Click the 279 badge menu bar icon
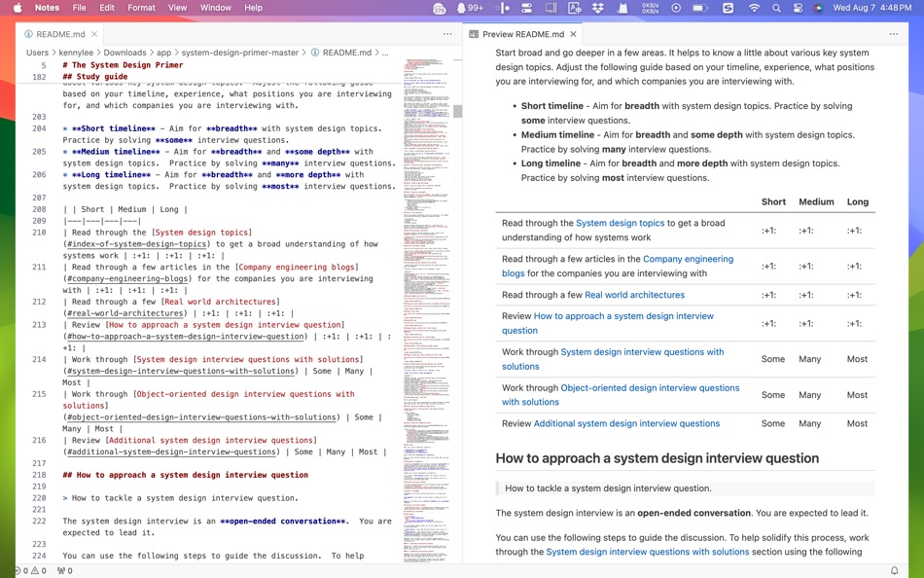This screenshot has height=578, width=924. 439,8
